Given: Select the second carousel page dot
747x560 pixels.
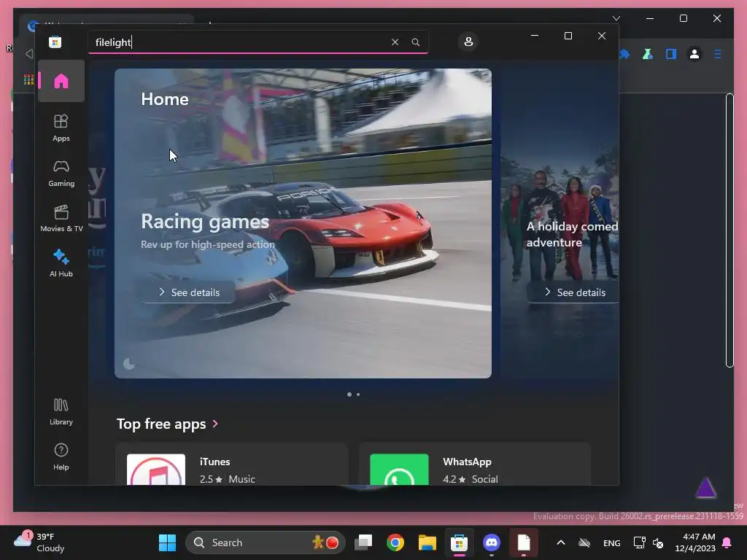Looking at the screenshot, I should click(x=358, y=394).
